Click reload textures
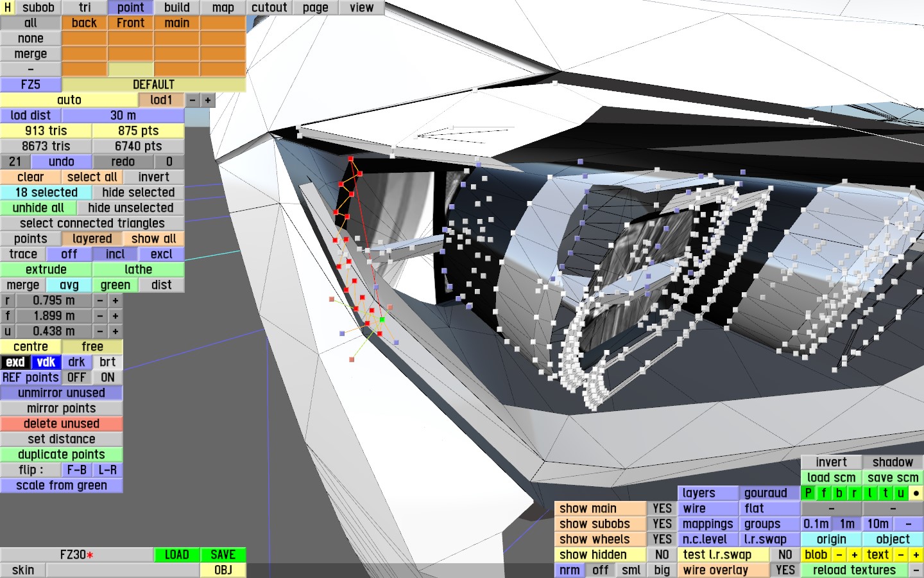 pyautogui.click(x=855, y=570)
